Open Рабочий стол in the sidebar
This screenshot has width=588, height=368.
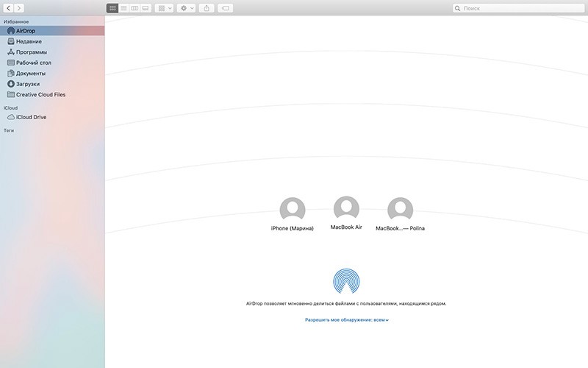(x=52, y=63)
